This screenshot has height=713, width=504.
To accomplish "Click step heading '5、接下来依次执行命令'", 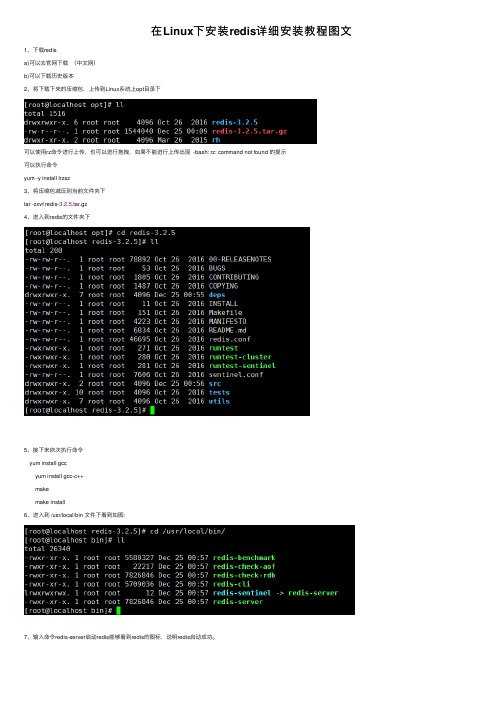I will [53, 450].
